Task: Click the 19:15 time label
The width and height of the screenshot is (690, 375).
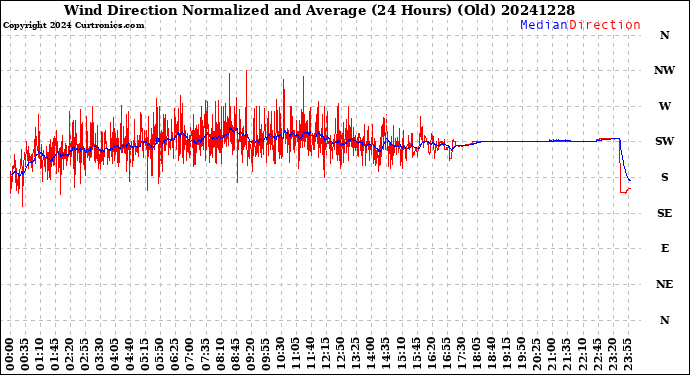Action: click(x=505, y=354)
